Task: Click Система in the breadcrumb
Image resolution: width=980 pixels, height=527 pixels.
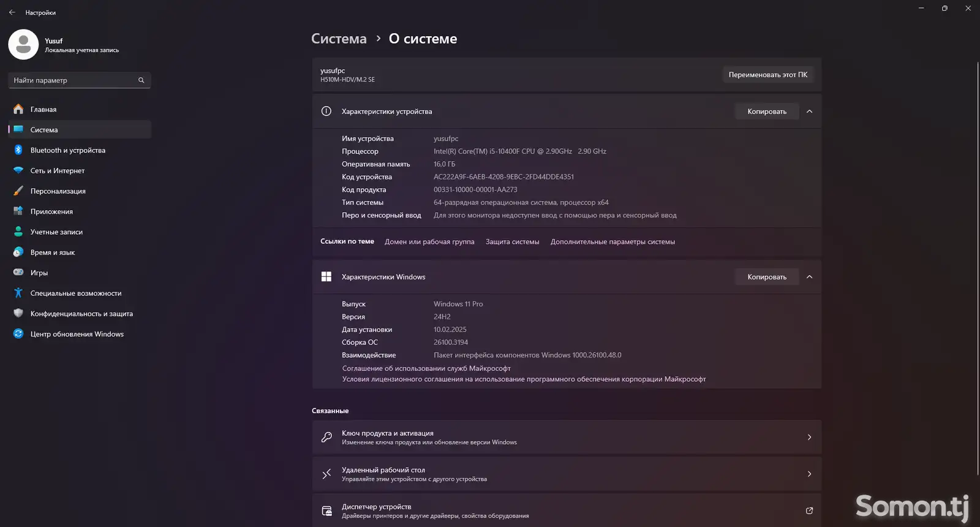Action: point(339,39)
